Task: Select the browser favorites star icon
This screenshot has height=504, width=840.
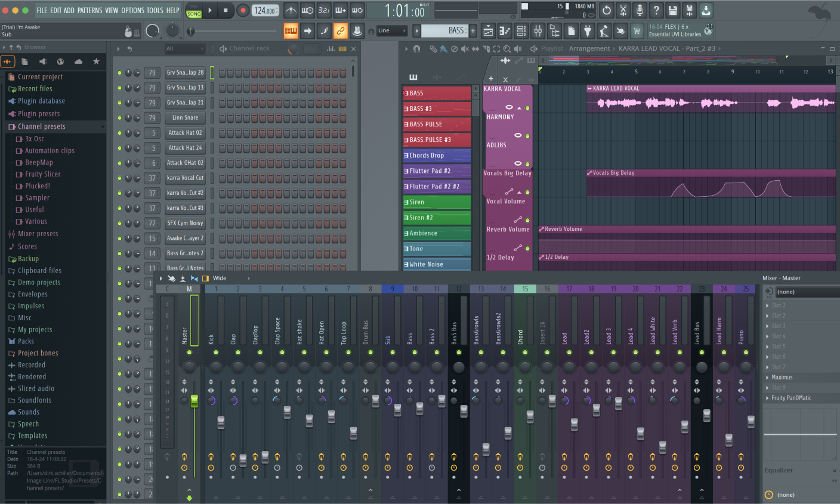Action: 96,61
